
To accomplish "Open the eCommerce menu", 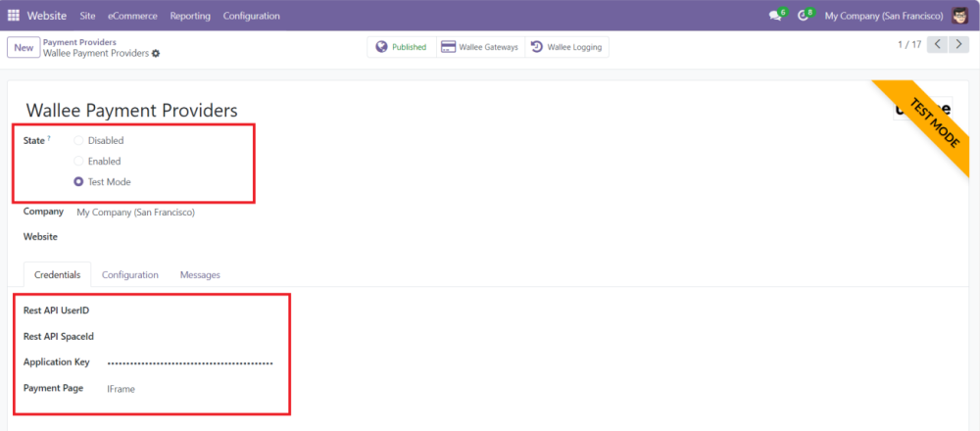I will pyautogui.click(x=132, y=16).
